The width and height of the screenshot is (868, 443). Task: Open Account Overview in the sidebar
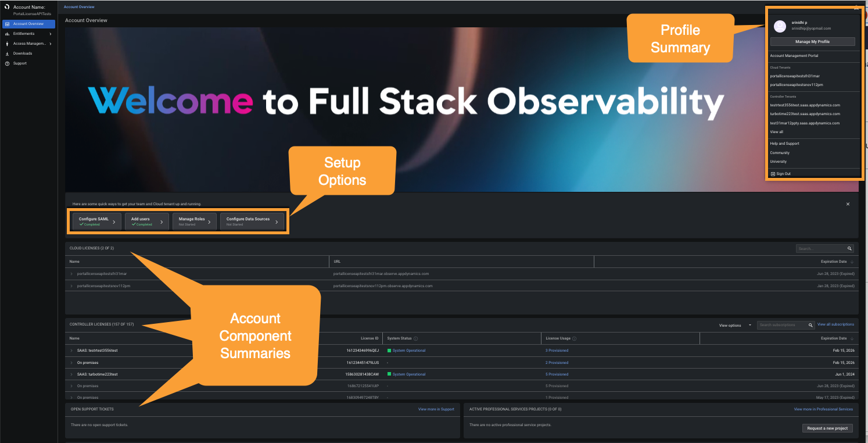tap(28, 24)
